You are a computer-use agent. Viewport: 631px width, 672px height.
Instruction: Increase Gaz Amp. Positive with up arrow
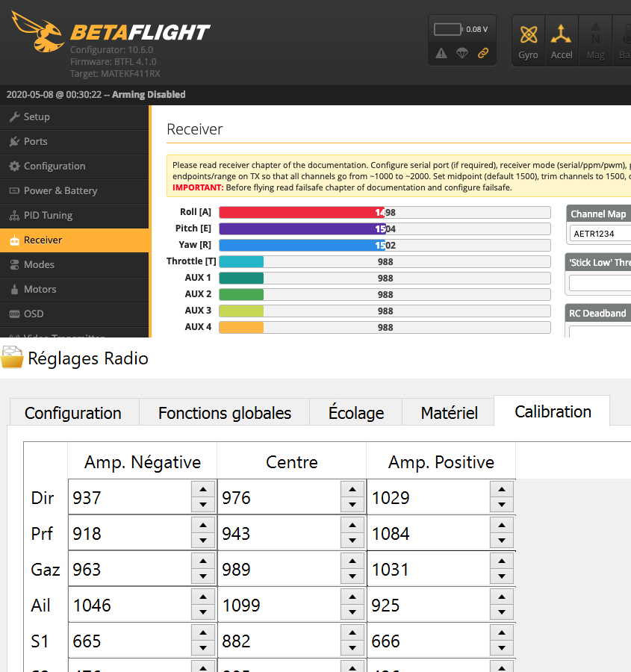[x=502, y=561]
